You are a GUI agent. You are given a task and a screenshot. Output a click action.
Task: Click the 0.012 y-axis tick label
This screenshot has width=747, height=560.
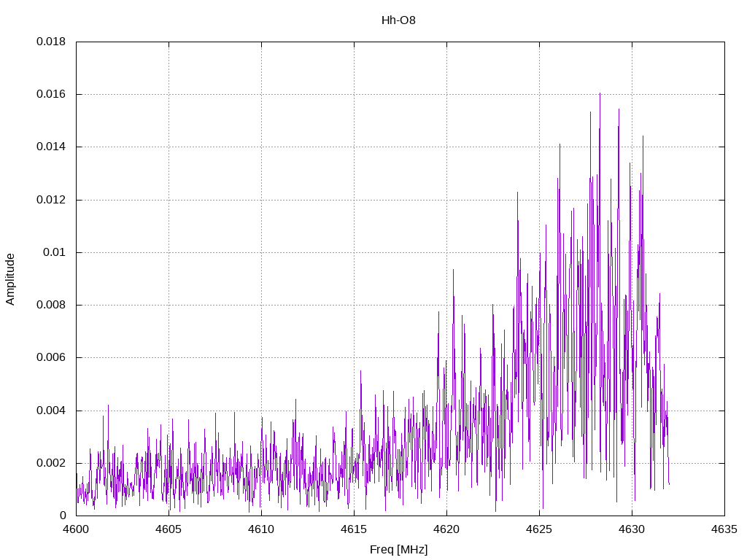[51, 200]
